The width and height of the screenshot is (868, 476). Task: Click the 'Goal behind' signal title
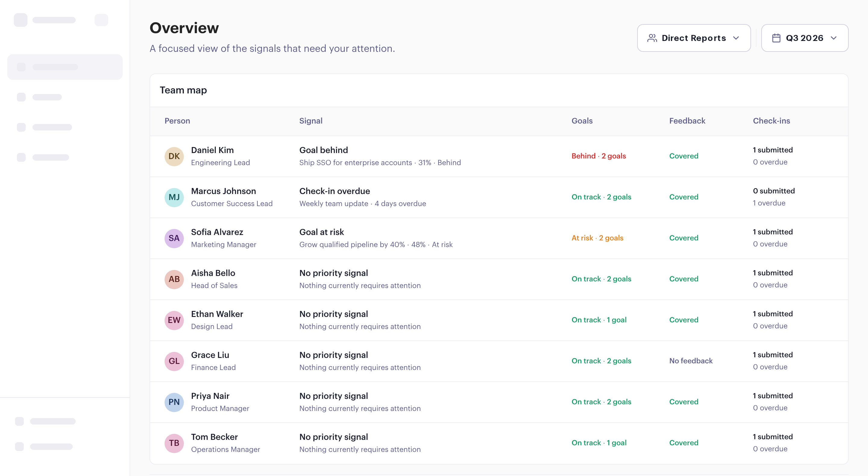click(323, 150)
